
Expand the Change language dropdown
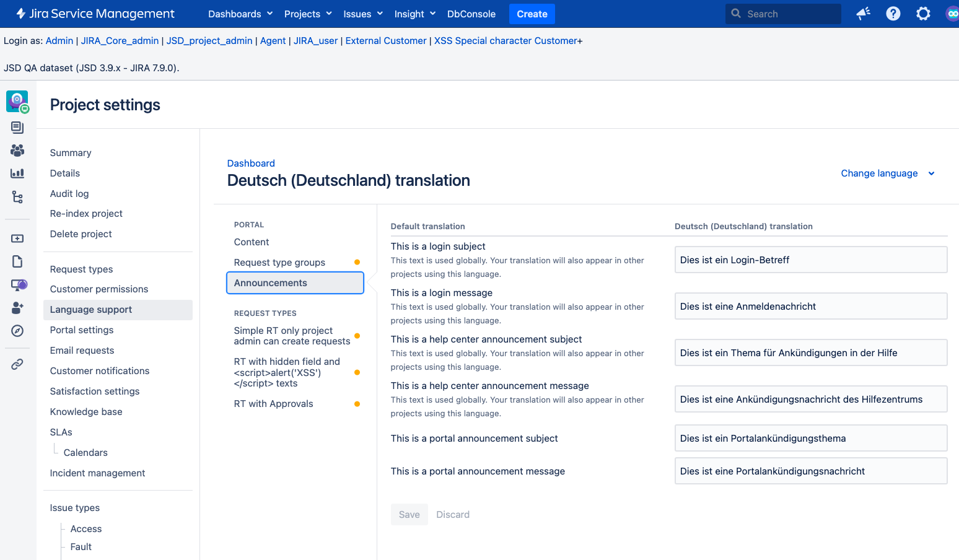point(887,173)
